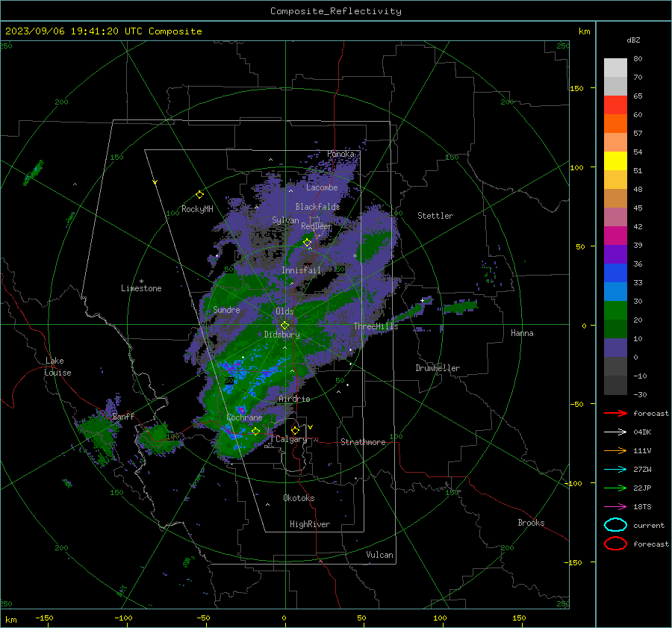Select the white 04DK arrow in legend
This screenshot has width=672, height=628.
(615, 432)
